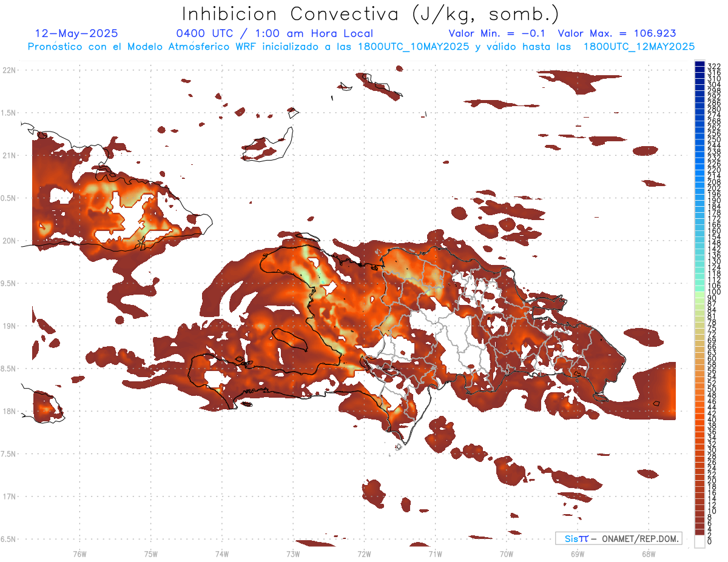Screen dimensions: 728x562
Task: Click the colorbar value '100'
Action: point(713,293)
